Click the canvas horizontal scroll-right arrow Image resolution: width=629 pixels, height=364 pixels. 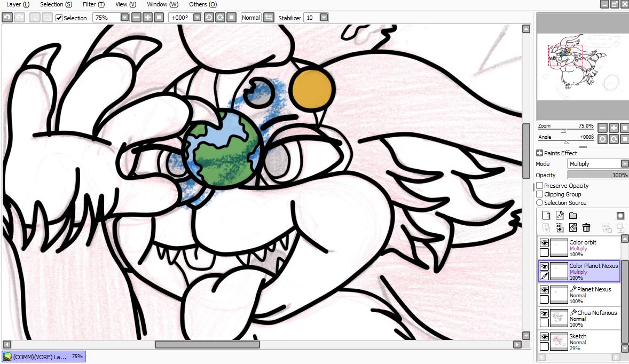517,344
